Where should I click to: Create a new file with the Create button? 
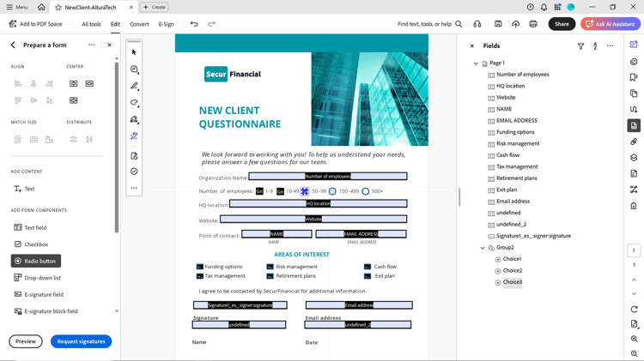tap(155, 7)
